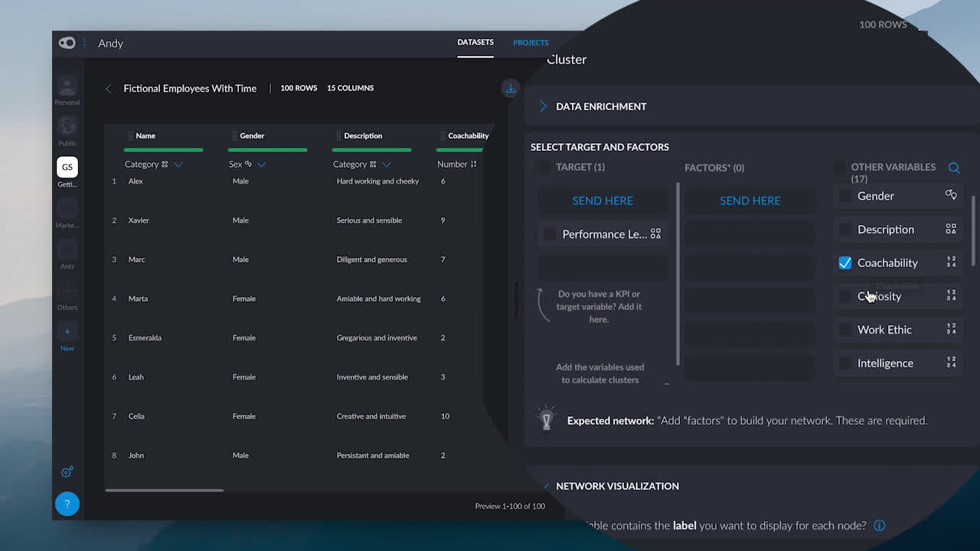Click the 'Creative and intuitive' description cell
The width and height of the screenshot is (980, 551).
coord(371,416)
